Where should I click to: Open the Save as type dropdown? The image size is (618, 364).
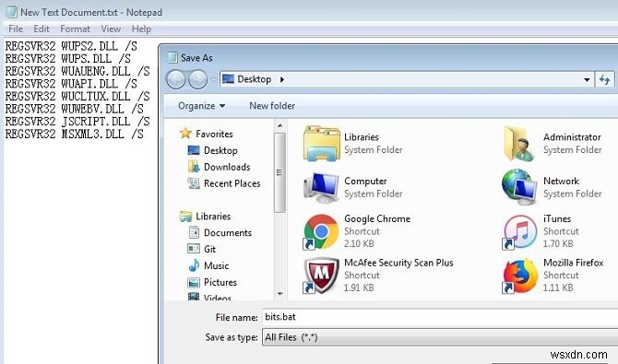point(440,337)
